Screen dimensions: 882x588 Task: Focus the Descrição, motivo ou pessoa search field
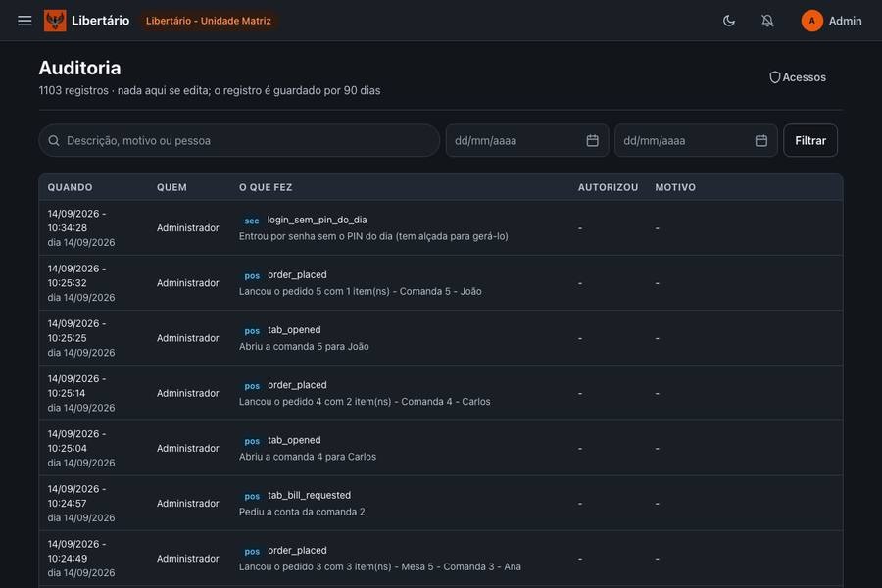pos(239,141)
